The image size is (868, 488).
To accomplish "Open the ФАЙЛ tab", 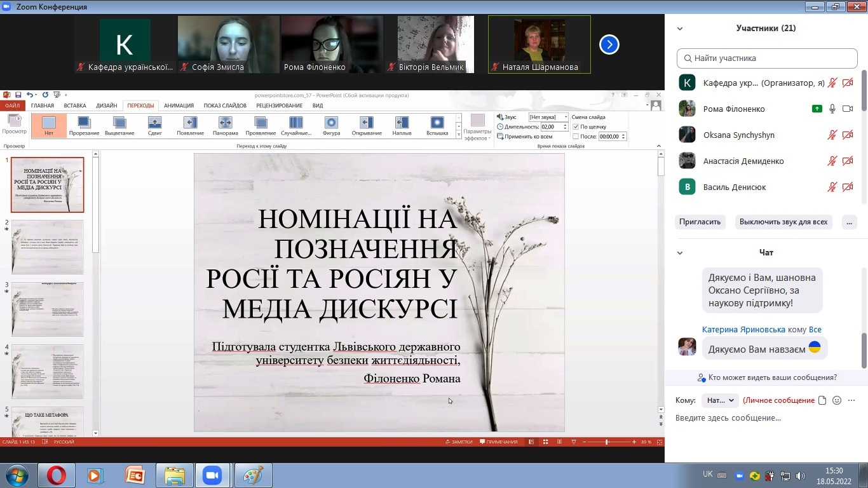I will pos(12,105).
